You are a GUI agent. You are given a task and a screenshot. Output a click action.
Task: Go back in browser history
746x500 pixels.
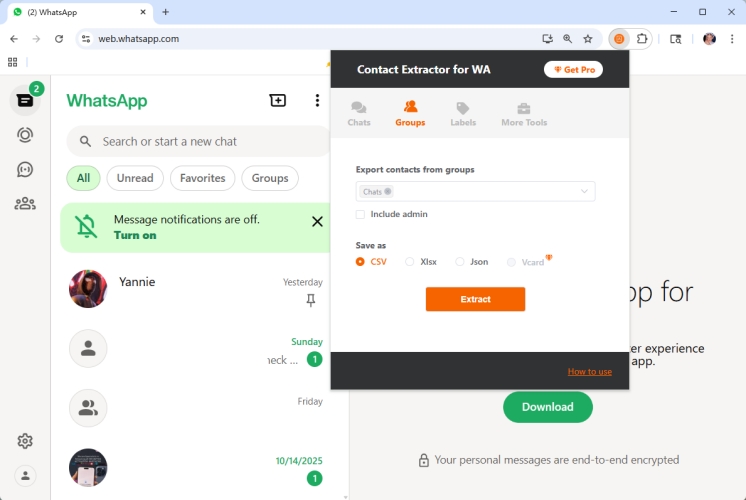[14, 39]
